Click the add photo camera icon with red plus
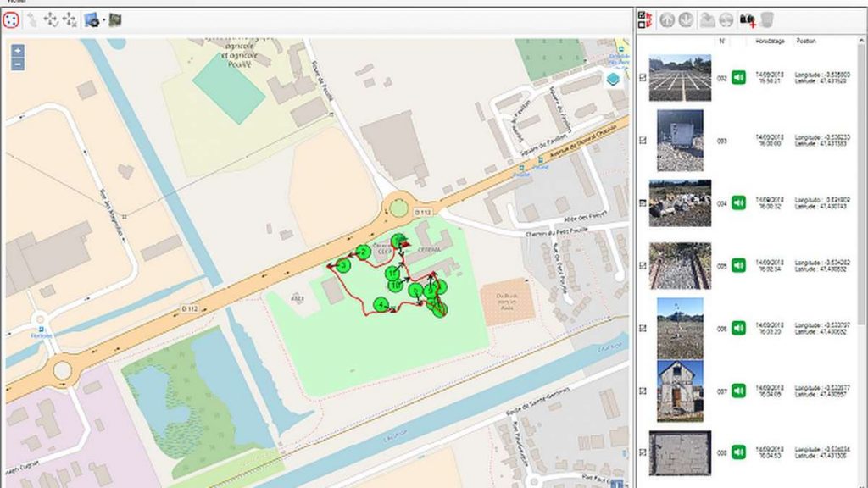This screenshot has height=488, width=868. point(748,20)
